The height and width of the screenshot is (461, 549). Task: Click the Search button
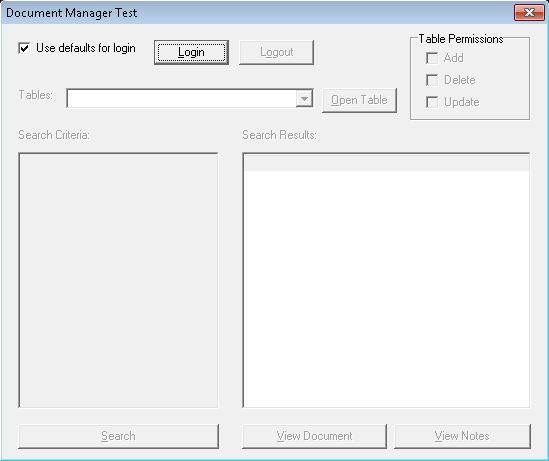pyautogui.click(x=118, y=436)
